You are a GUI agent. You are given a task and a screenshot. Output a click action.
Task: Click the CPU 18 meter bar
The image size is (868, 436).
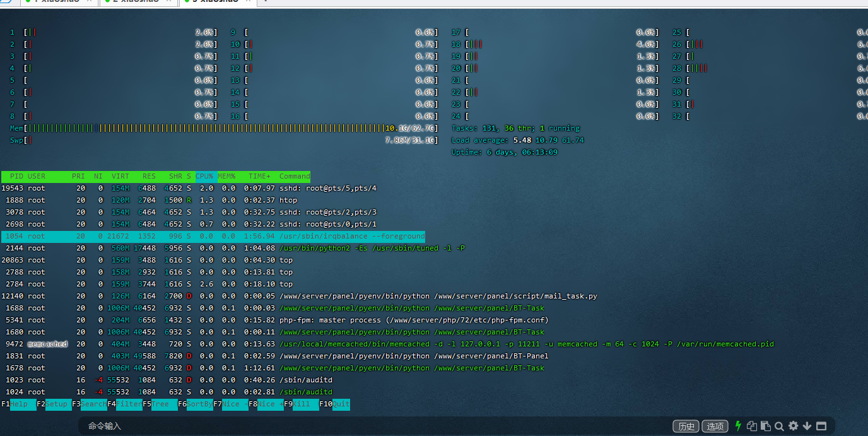555,44
